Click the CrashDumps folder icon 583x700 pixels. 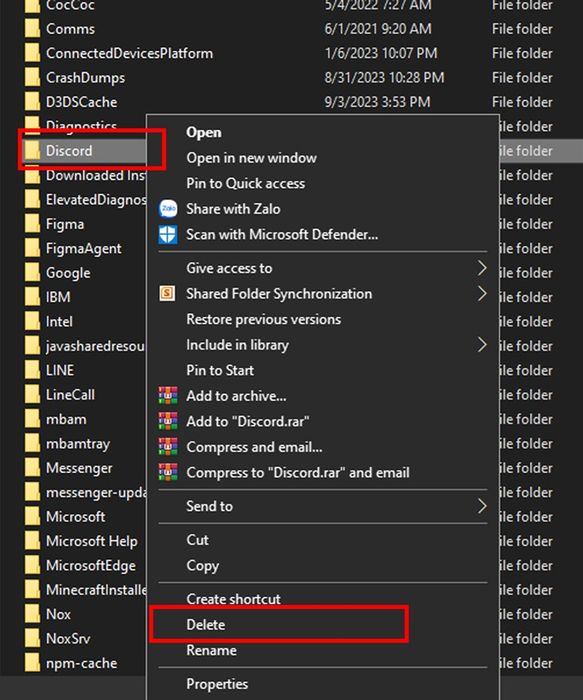pos(32,78)
